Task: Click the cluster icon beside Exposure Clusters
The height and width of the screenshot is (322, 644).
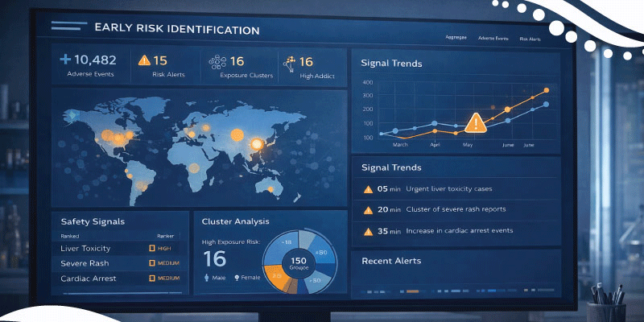Action: [x=217, y=62]
